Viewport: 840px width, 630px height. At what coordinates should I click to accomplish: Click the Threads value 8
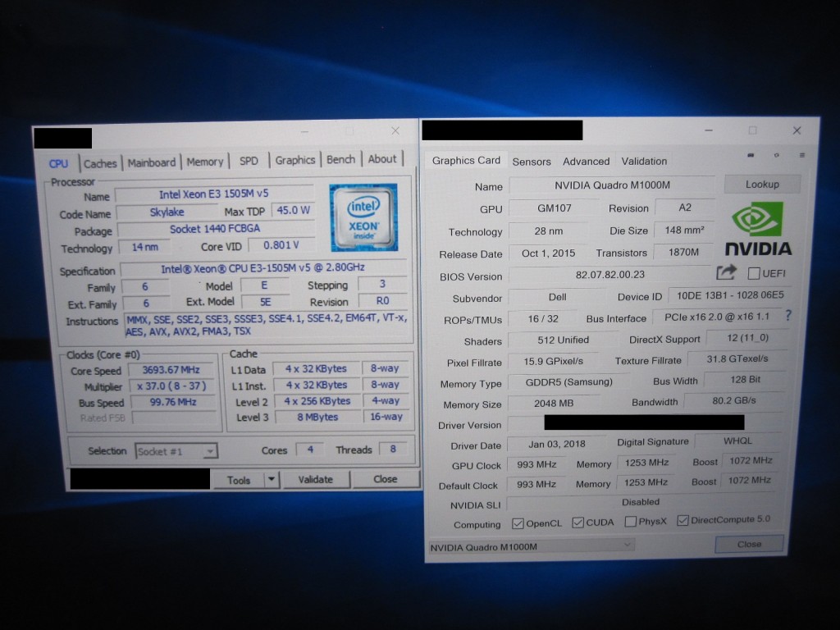click(393, 449)
